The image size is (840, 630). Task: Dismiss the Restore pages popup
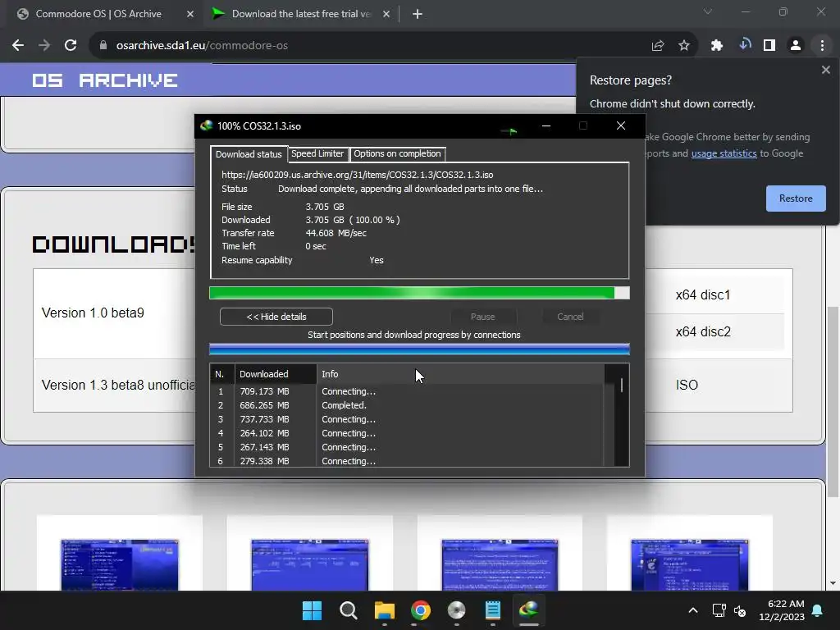pyautogui.click(x=825, y=70)
